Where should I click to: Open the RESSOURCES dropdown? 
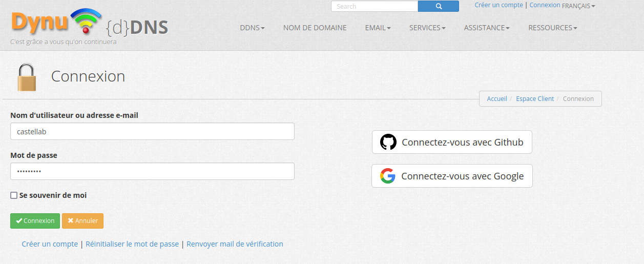(x=552, y=28)
